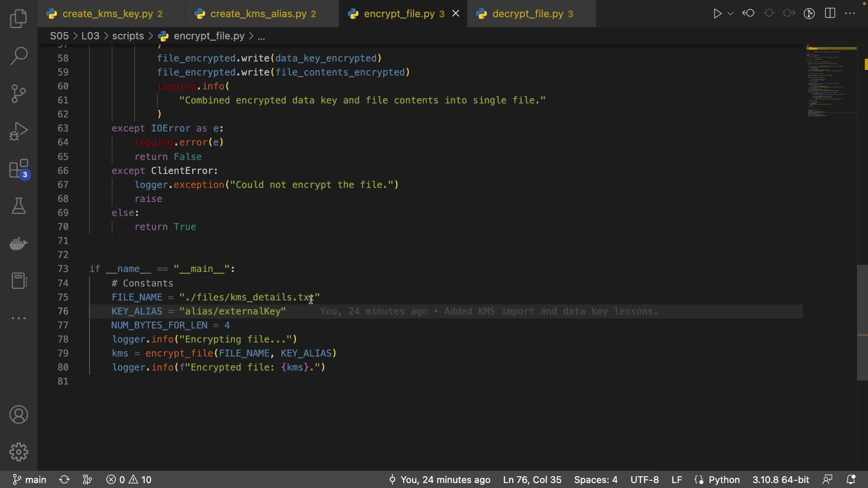Open the Explorer view in activity bar
The width and height of the screenshot is (868, 488).
19,19
